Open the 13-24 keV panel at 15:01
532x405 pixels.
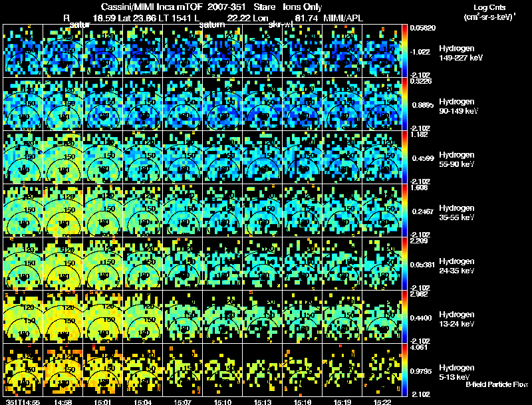pos(102,317)
